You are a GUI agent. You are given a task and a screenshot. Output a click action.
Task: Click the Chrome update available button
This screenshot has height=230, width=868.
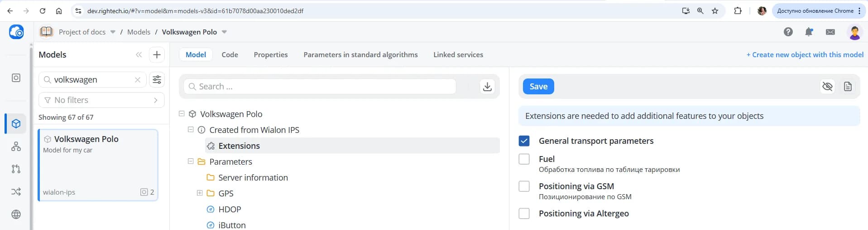(818, 11)
